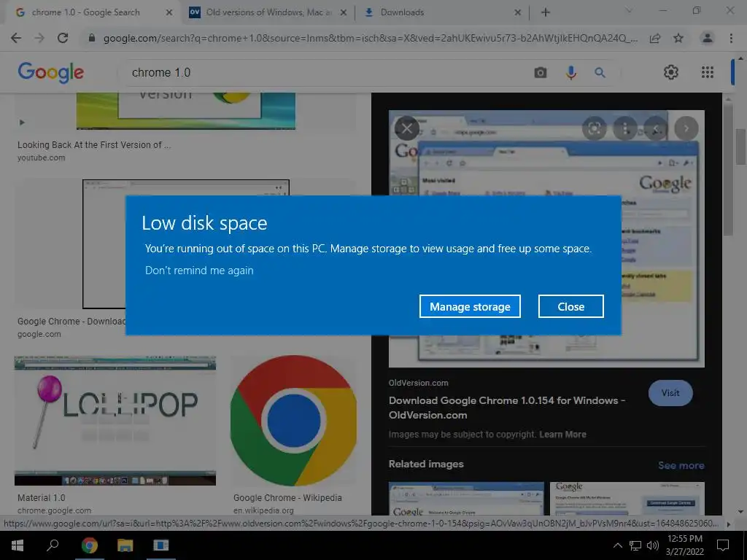
Task: Click the Learn More copyright link
Action: (x=562, y=435)
